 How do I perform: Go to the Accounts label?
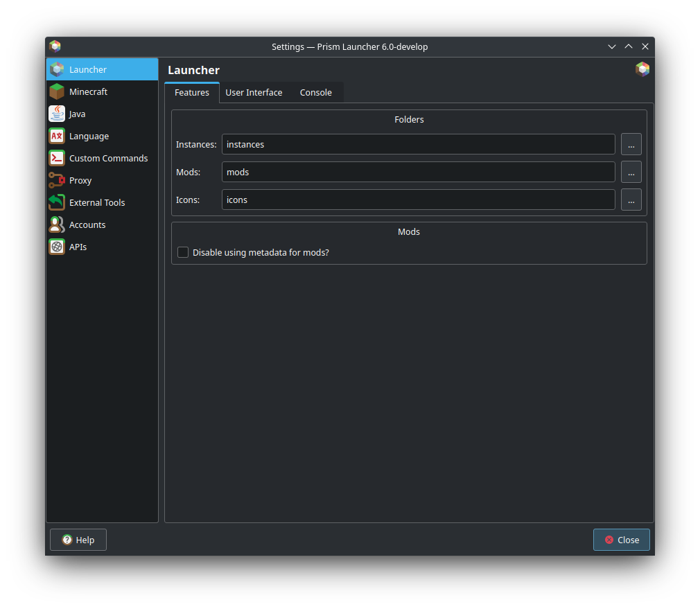[x=87, y=224]
